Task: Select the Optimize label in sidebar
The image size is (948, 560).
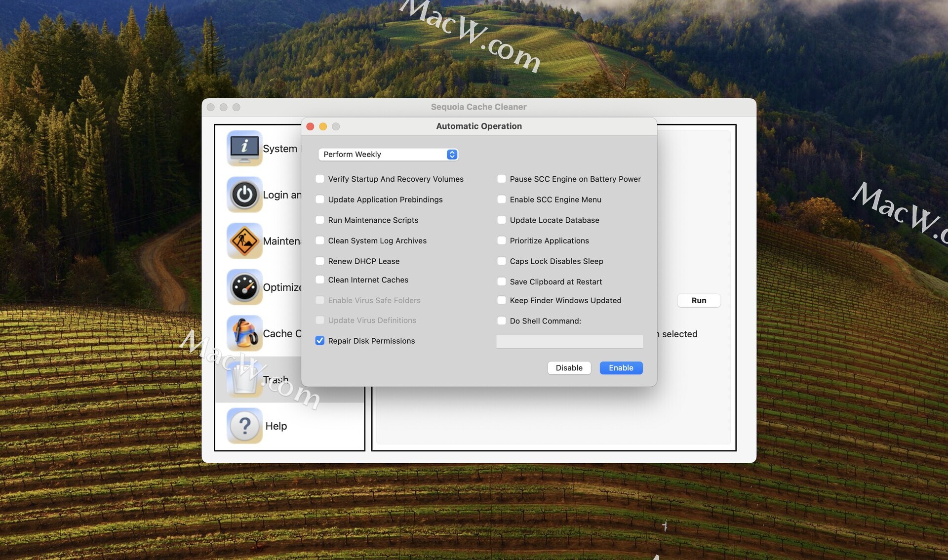Action: pos(282,287)
